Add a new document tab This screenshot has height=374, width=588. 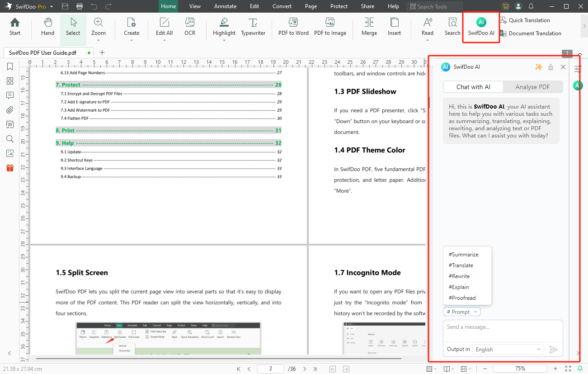[x=102, y=52]
